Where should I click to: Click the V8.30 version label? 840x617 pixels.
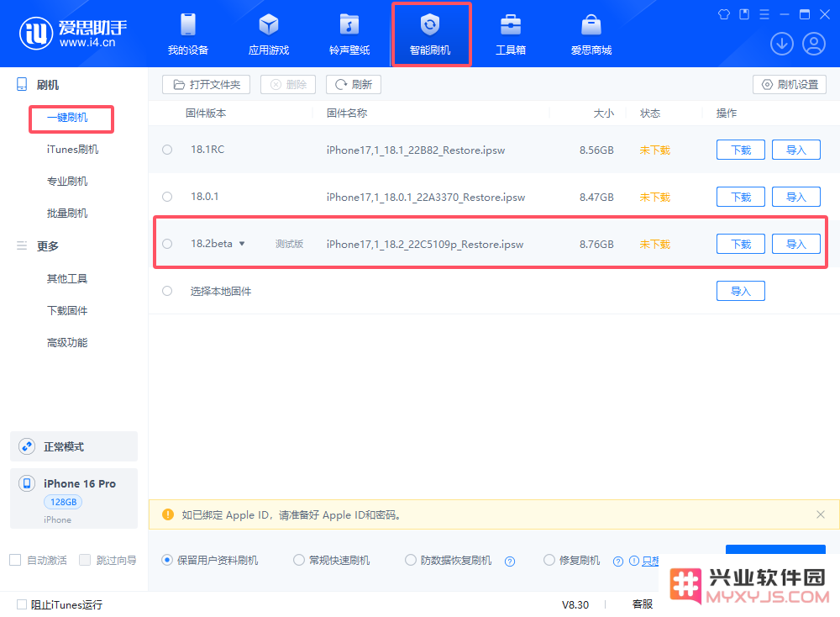(x=575, y=604)
